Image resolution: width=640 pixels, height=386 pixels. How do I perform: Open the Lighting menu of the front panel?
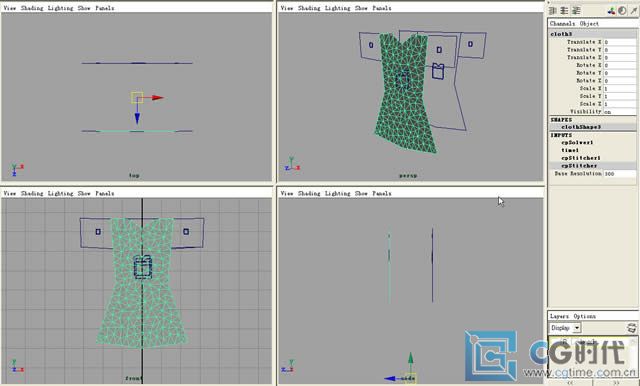(x=60, y=193)
